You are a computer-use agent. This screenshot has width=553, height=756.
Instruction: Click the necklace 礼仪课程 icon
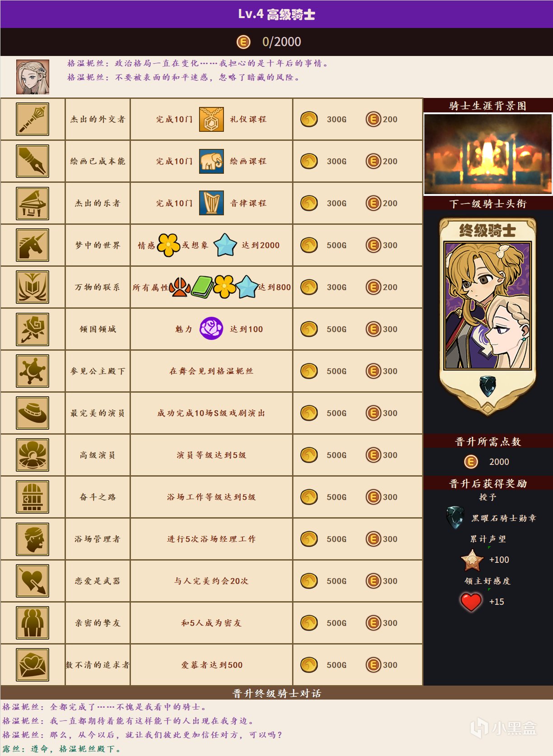pyautogui.click(x=211, y=119)
